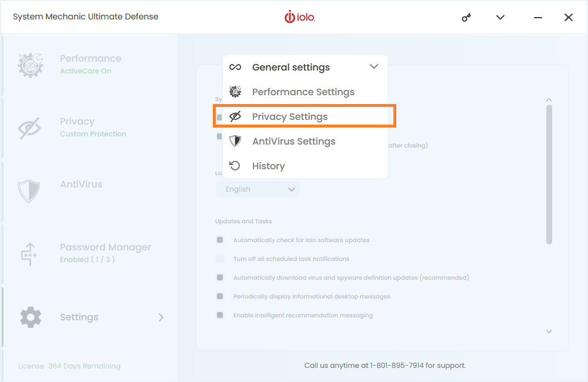Open the Settings section label
The image size is (588, 382).
point(79,317)
